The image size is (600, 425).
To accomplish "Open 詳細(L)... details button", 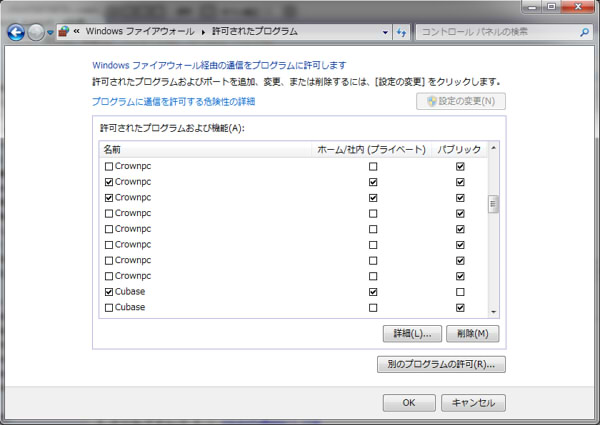I will pos(412,334).
